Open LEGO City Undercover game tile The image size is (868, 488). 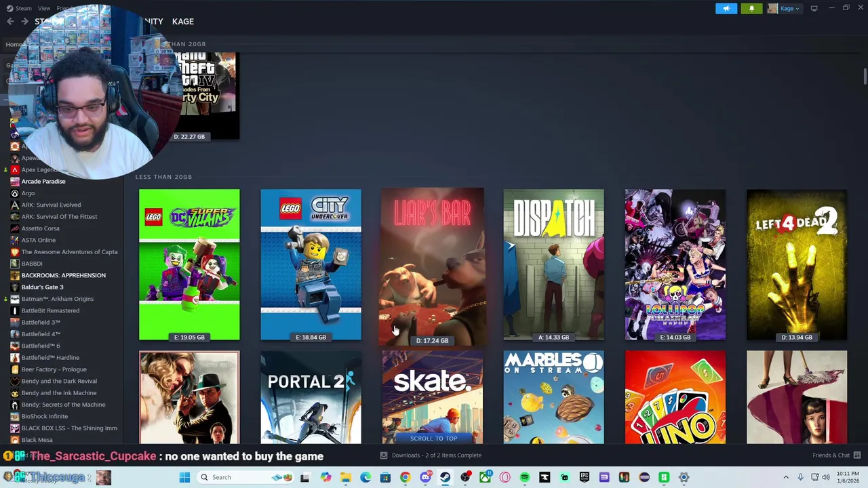tap(311, 264)
